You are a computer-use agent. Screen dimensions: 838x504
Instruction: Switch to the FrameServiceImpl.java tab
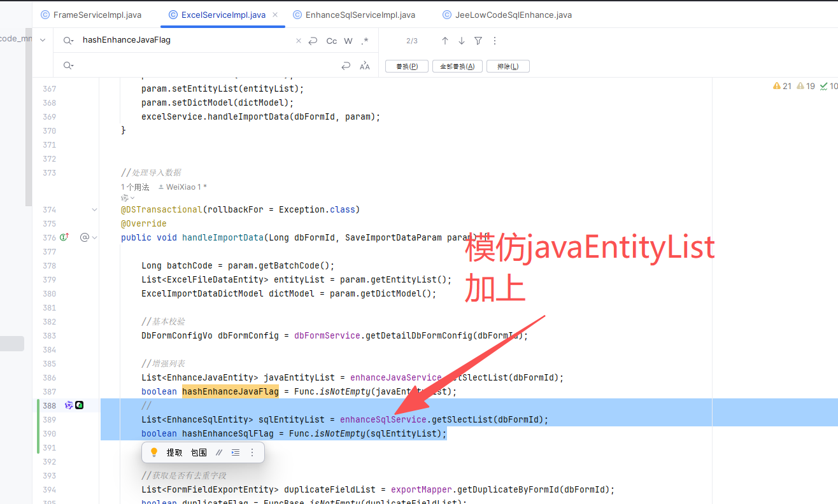[90, 15]
